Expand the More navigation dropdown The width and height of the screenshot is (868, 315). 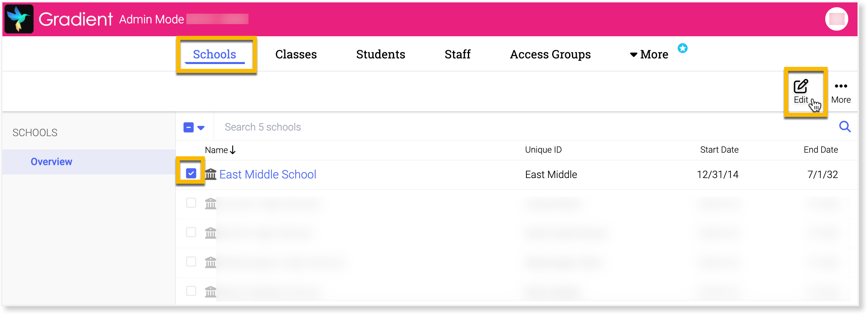pos(649,54)
